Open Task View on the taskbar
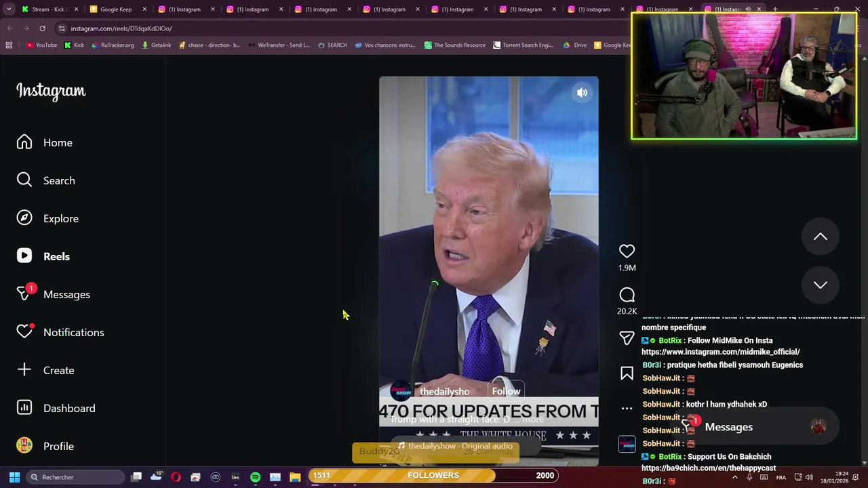868x488 pixels. pos(136,477)
